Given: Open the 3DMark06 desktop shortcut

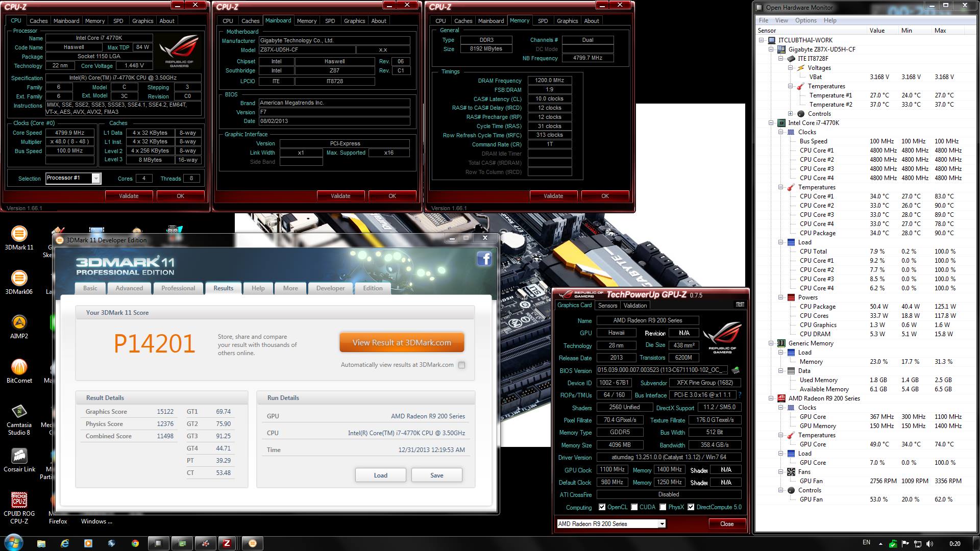Looking at the screenshot, I should pyautogui.click(x=19, y=279).
